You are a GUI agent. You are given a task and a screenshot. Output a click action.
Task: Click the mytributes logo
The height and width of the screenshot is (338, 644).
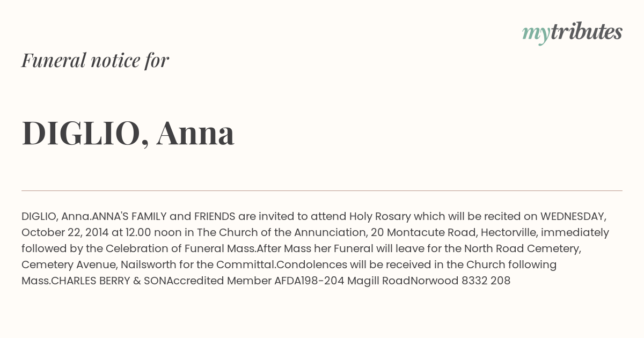[572, 32]
